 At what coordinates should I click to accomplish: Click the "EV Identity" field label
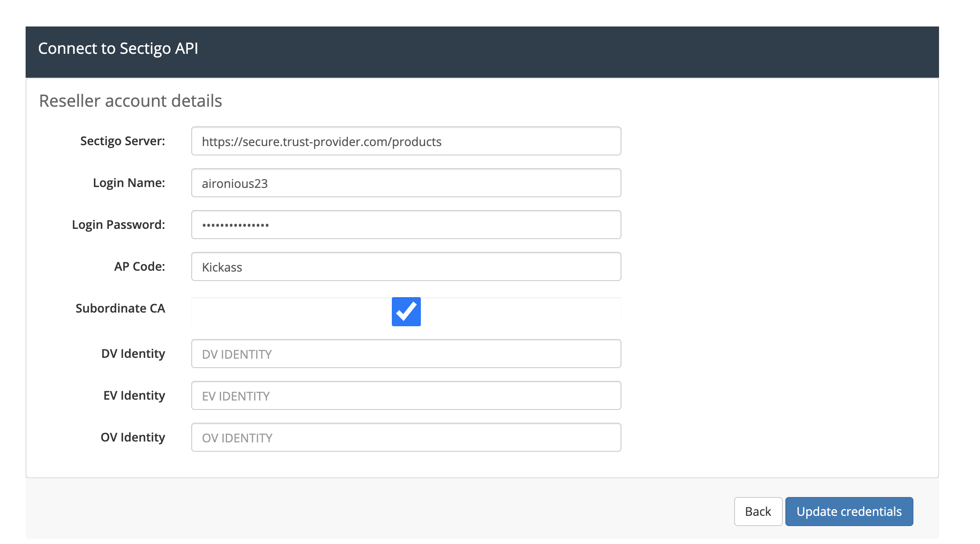[134, 395]
